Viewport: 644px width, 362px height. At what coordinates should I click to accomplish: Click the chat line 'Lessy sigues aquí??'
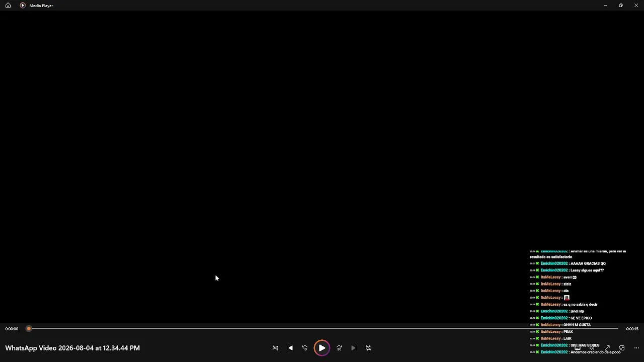[567, 270]
